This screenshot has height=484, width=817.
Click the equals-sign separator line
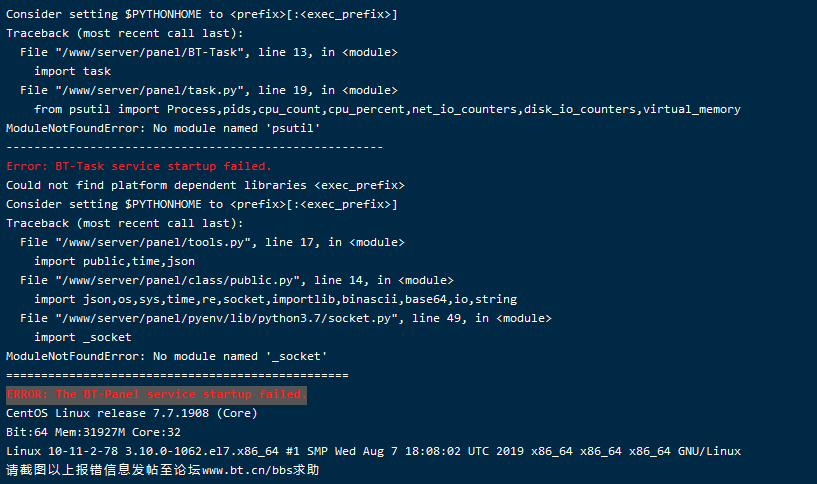[x=177, y=375]
